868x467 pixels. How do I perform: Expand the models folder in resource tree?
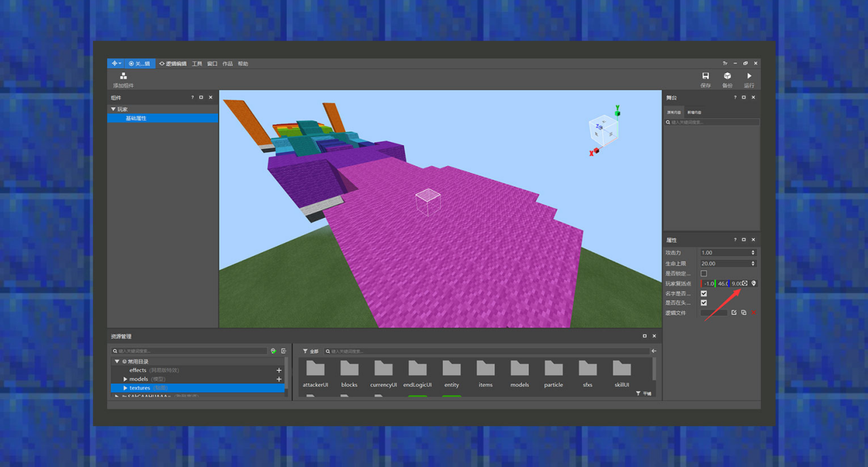click(125, 379)
